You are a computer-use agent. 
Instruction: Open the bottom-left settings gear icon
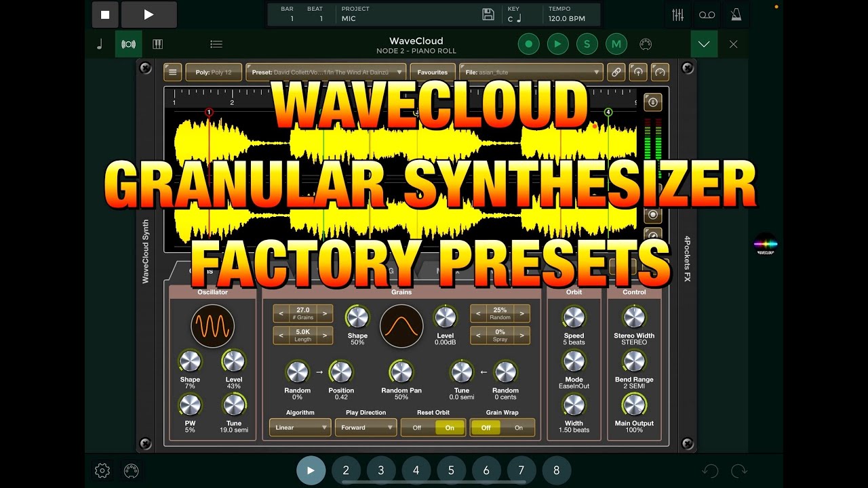pos(102,470)
